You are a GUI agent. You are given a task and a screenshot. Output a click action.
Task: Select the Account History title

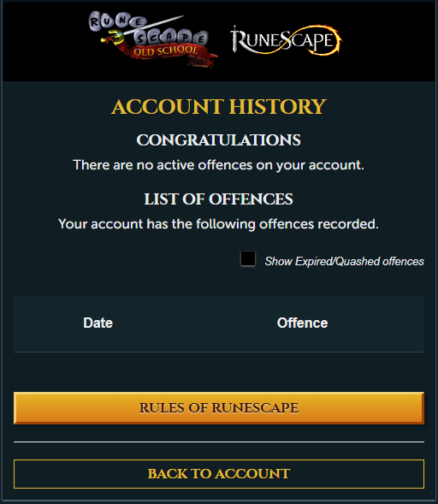(219, 107)
